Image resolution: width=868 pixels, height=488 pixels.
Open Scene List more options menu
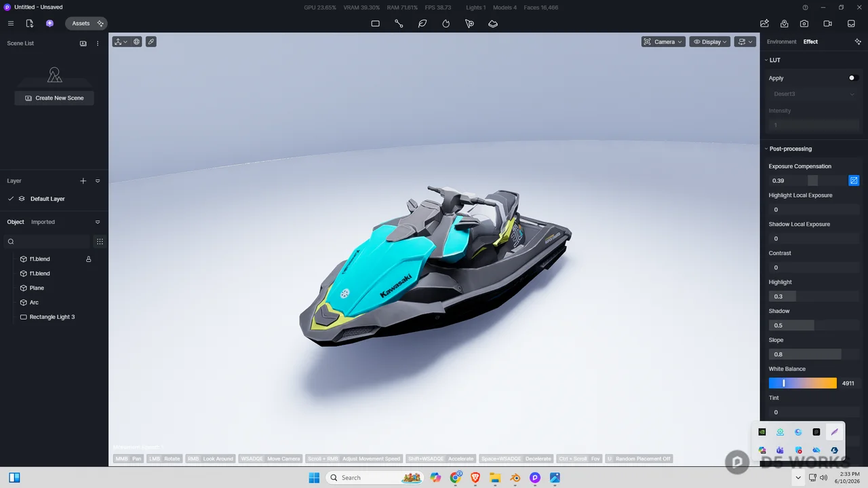coord(98,43)
